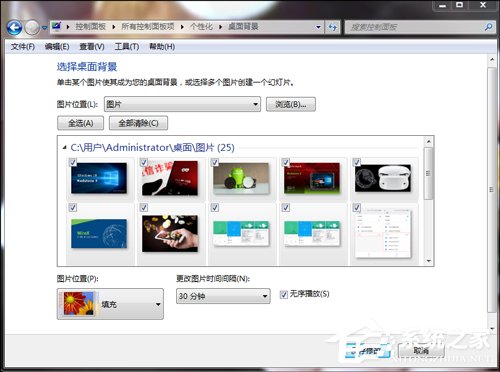Collapse the C:\用户\Administrator\桌面\图片 group

(x=65, y=147)
